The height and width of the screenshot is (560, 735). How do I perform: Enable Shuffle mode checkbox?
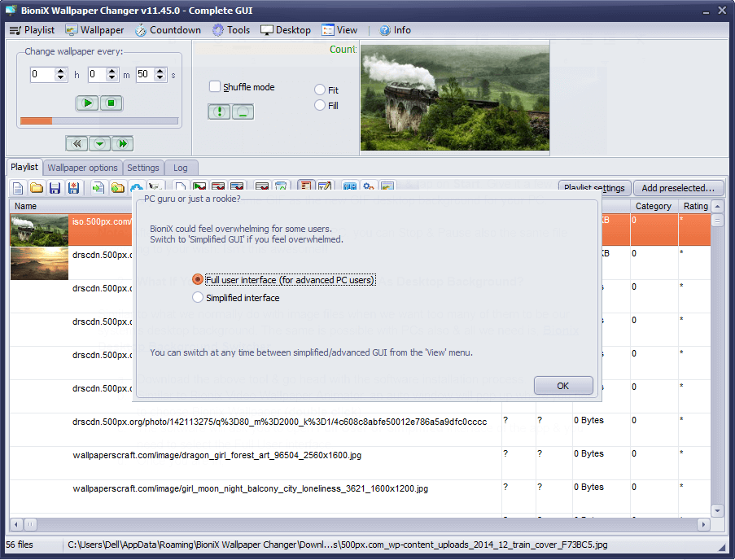215,87
